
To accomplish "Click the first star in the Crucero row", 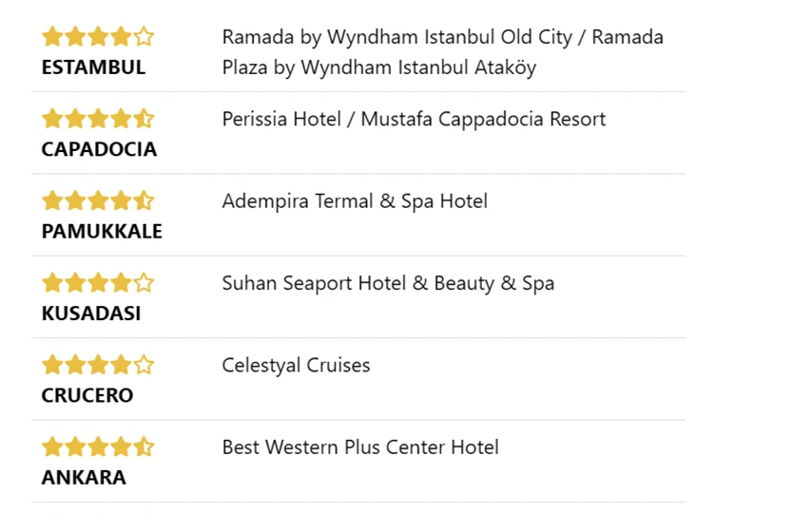I will 51,365.
